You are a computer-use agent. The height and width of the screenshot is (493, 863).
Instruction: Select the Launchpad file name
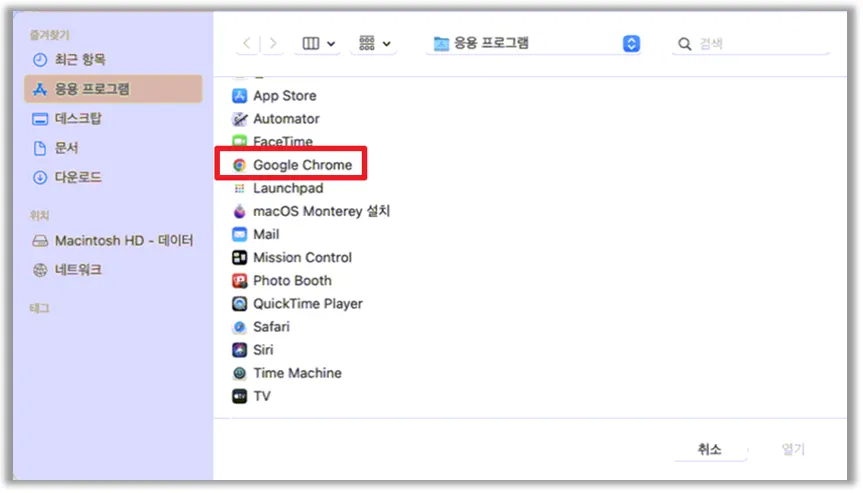pos(288,188)
